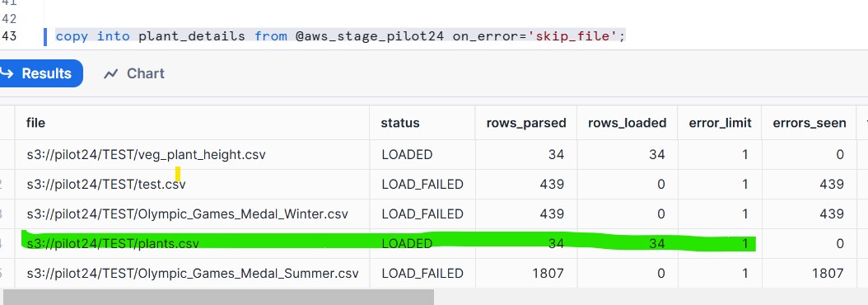Click the LOAD_FAILED status of test.csv
This screenshot has height=305, width=868.
pyautogui.click(x=422, y=184)
